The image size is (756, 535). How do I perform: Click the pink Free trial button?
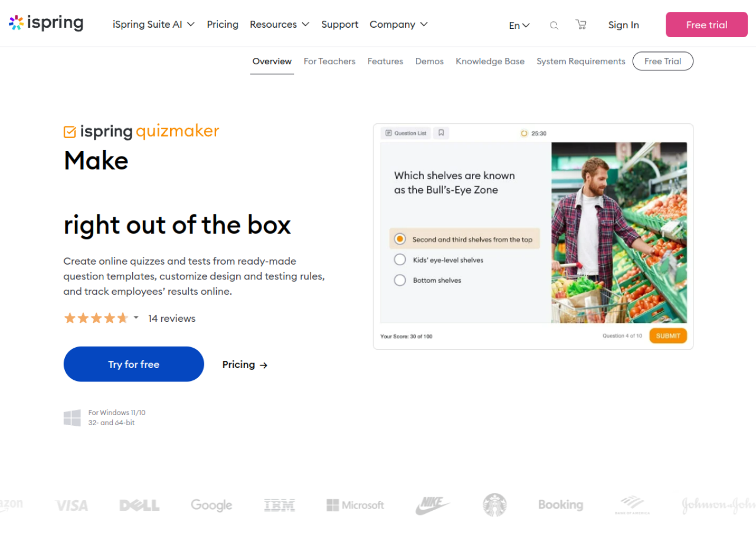coord(706,25)
